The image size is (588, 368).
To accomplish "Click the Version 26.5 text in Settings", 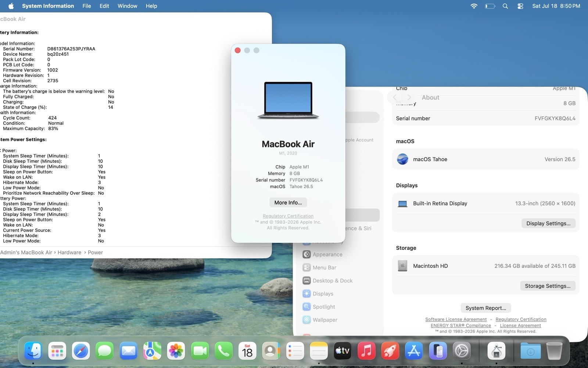I will pos(560,159).
